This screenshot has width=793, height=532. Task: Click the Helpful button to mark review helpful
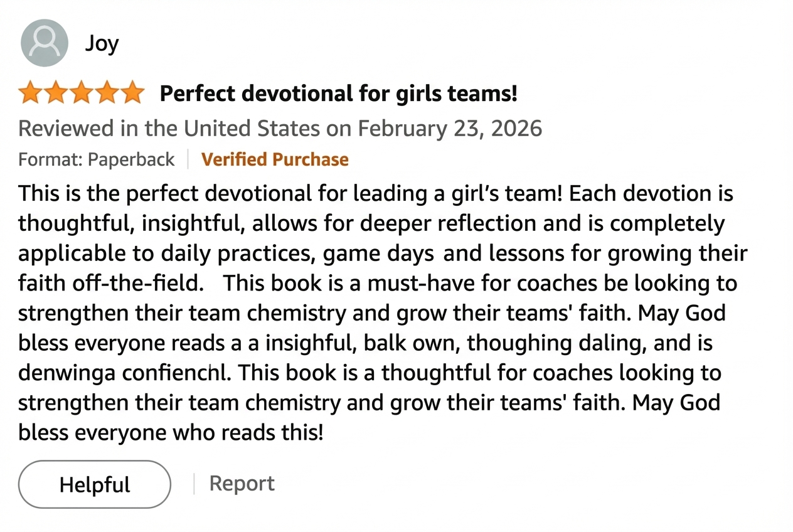pos(94,484)
